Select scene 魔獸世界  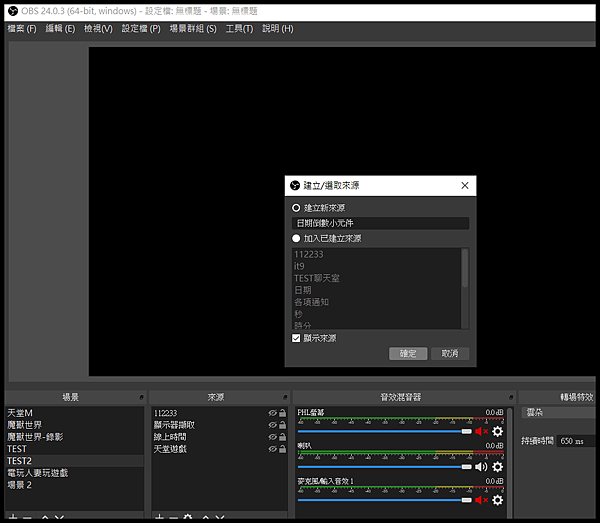pyautogui.click(x=75, y=425)
